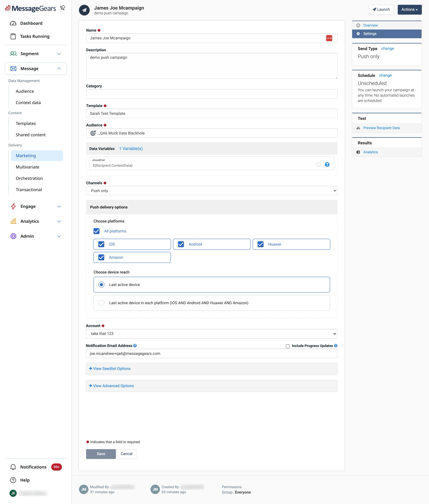Click help icon beside Notification Email Address
The image size is (429, 504).
point(135,346)
